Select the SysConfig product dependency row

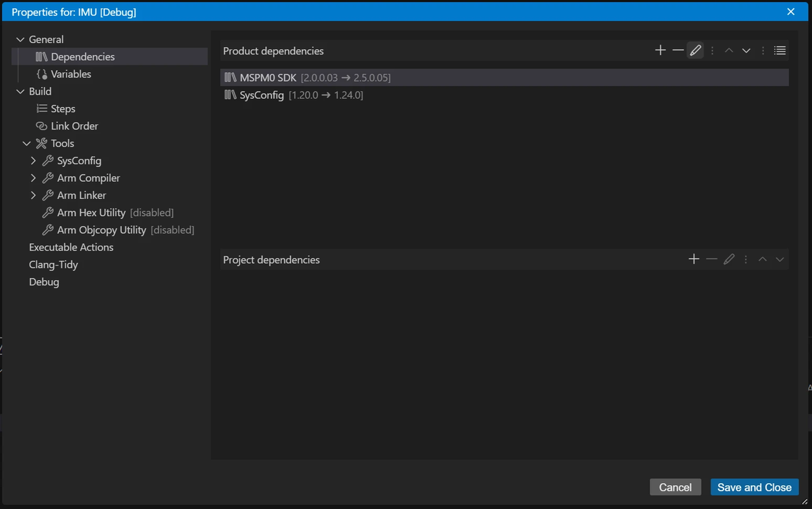[x=262, y=95]
